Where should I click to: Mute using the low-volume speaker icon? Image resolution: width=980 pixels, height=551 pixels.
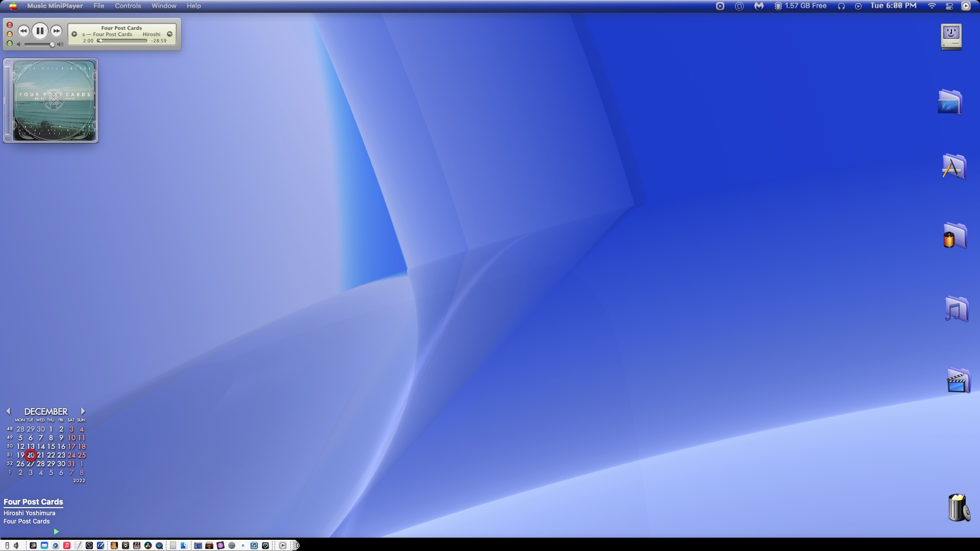19,44
